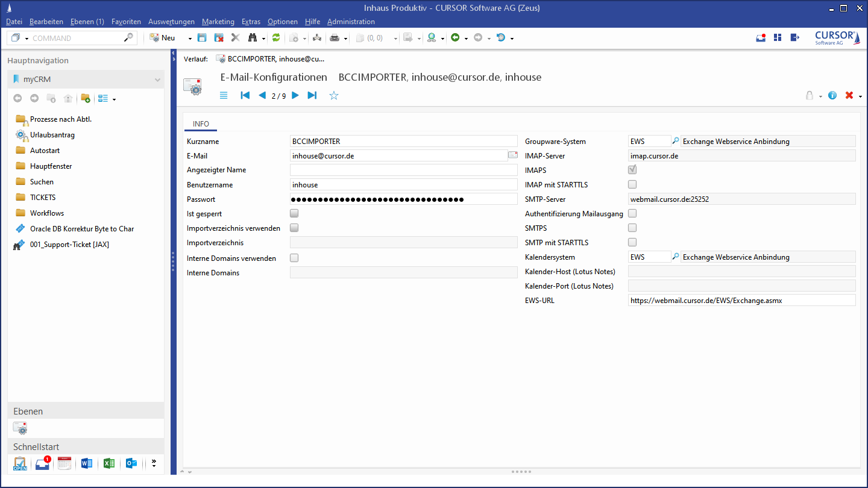This screenshot has width=868, height=488.
Task: Open the TICKETS folder in navigation
Action: click(x=43, y=197)
